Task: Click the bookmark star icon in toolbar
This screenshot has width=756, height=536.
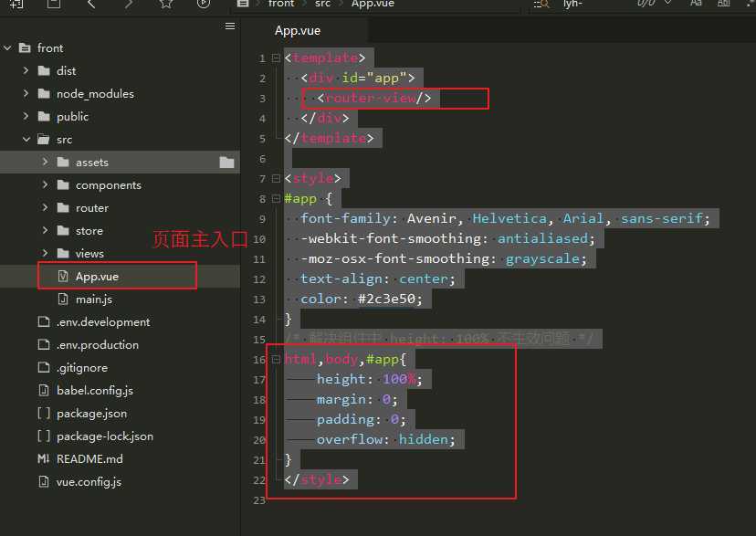Action: click(x=166, y=4)
